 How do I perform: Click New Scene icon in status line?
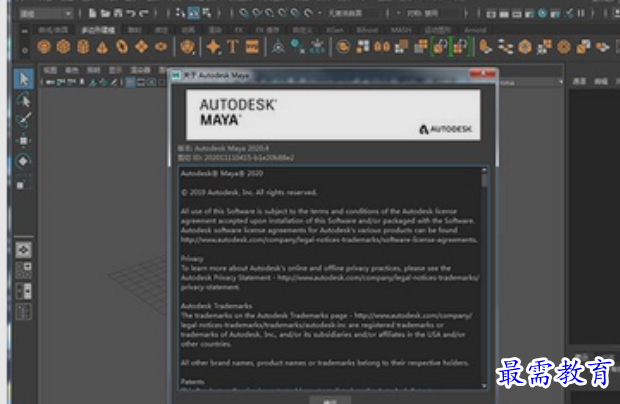92,13
